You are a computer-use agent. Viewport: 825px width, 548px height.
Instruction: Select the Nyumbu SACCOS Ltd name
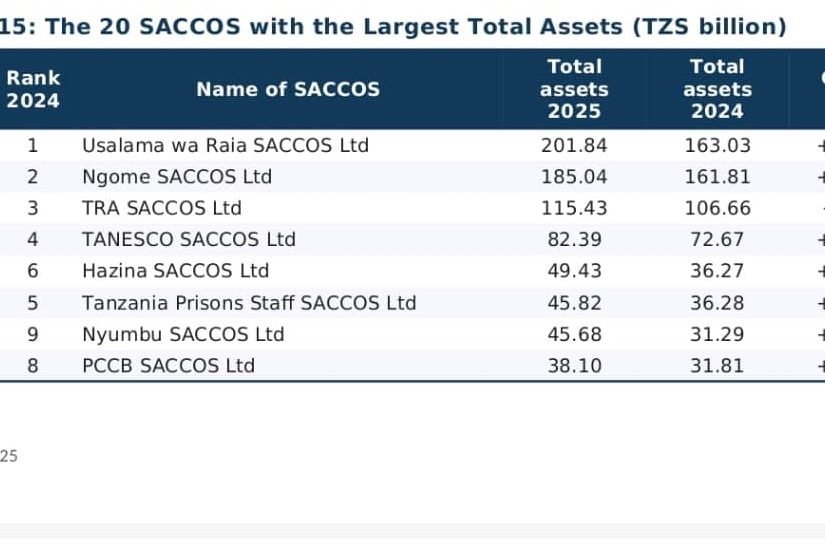click(x=183, y=334)
